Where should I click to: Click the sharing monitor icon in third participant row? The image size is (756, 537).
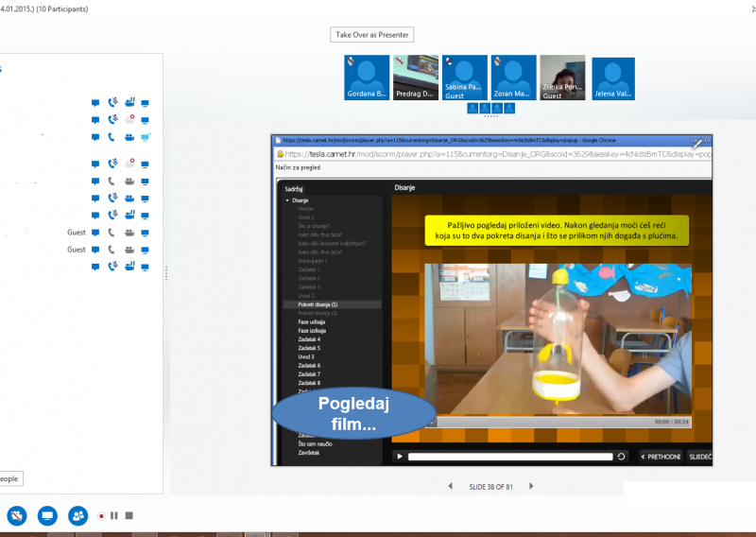146,137
